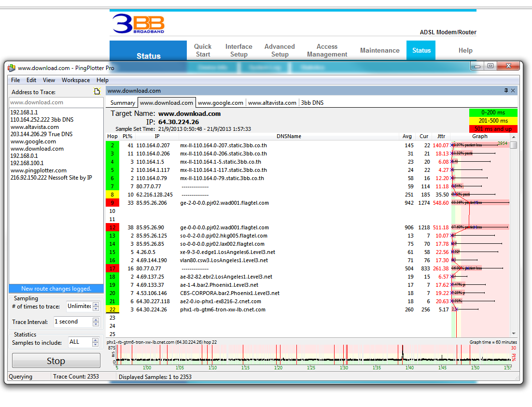Click the pin icon on the trace panel header
The width and height of the screenshot is (532, 407).
(506, 90)
